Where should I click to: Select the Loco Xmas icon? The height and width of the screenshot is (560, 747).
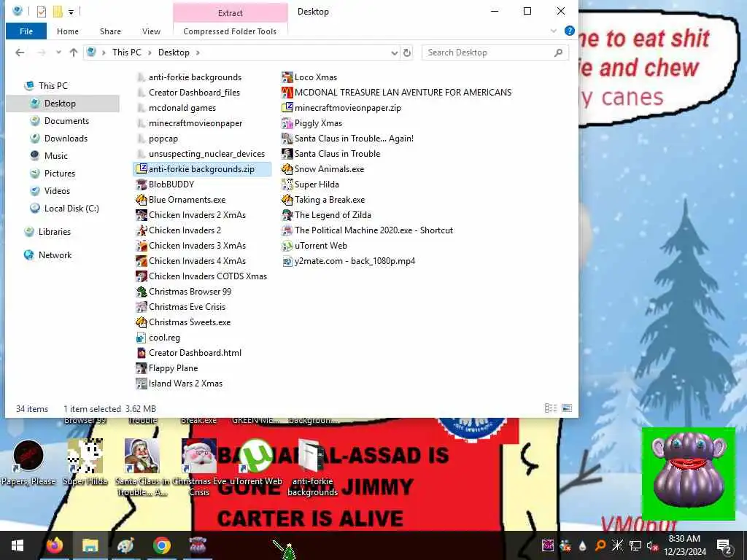(x=287, y=77)
